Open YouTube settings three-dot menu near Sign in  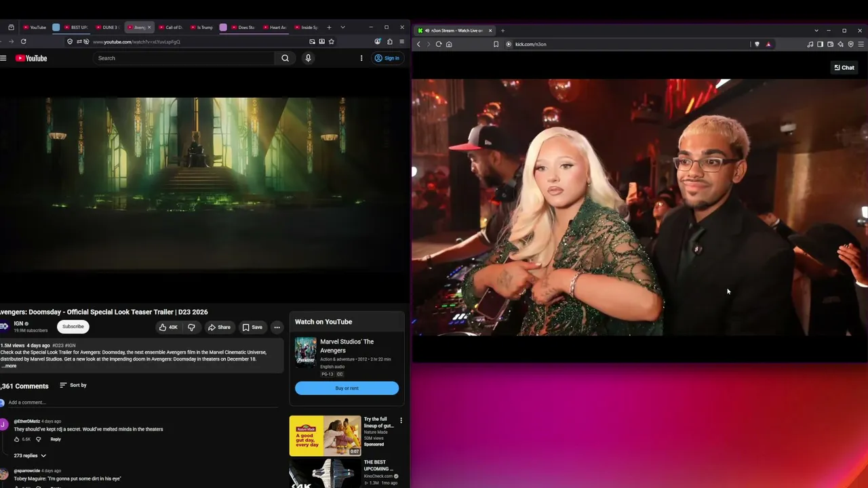tap(361, 58)
